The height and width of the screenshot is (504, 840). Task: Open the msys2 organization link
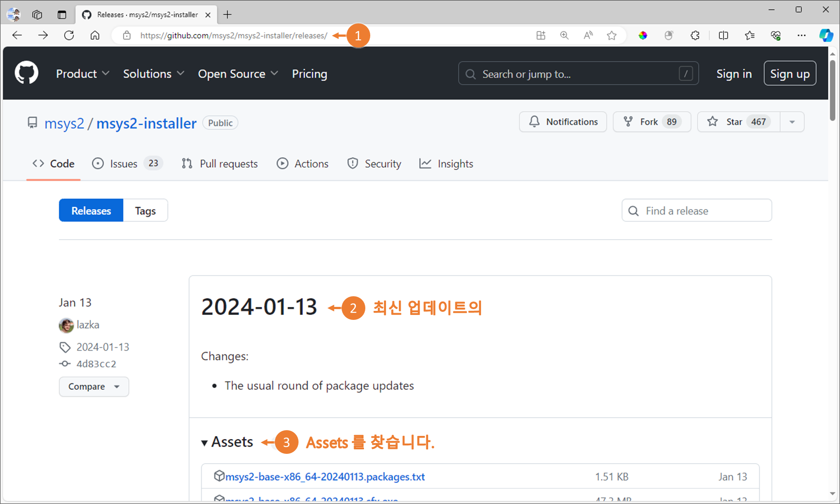pyautogui.click(x=64, y=123)
